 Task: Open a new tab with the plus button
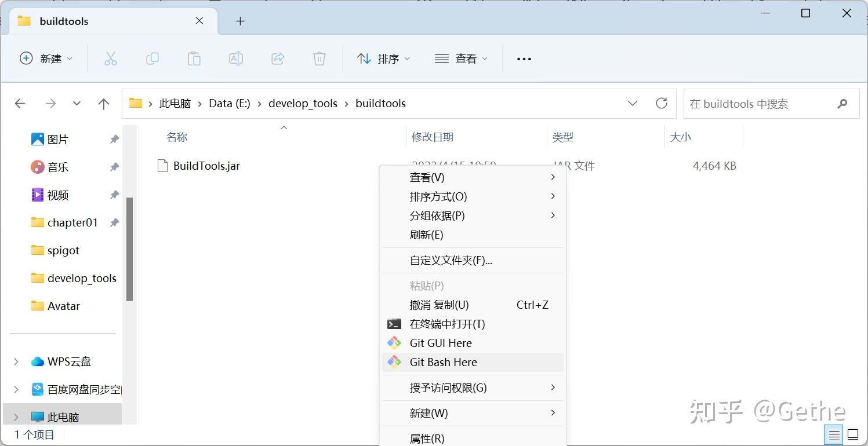(239, 21)
